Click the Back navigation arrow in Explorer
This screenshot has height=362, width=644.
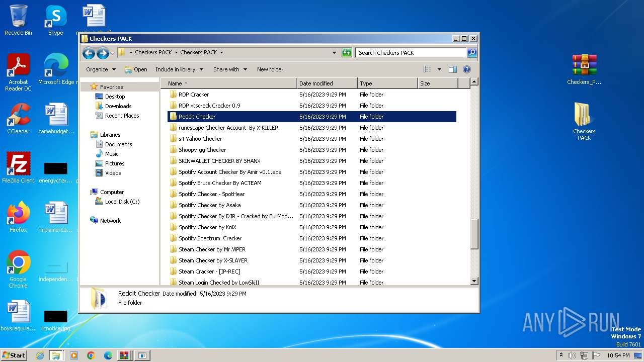click(x=89, y=53)
